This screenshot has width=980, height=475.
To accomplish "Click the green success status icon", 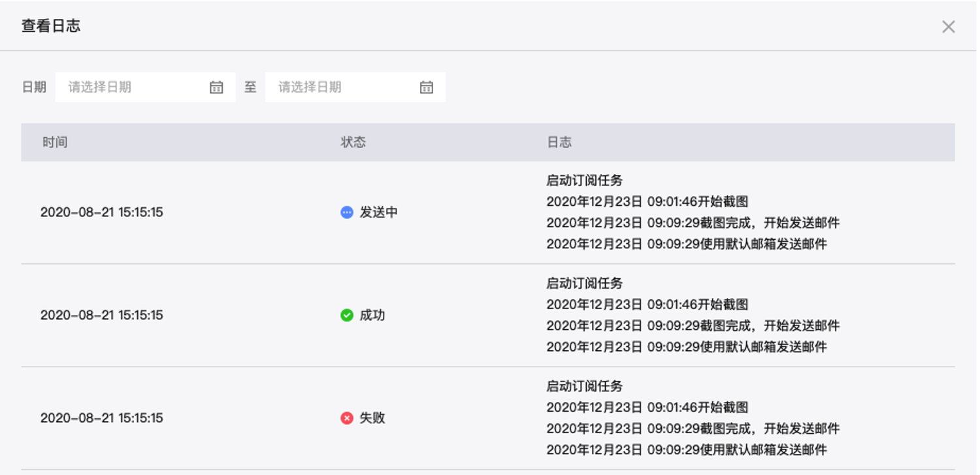I will coord(347,316).
